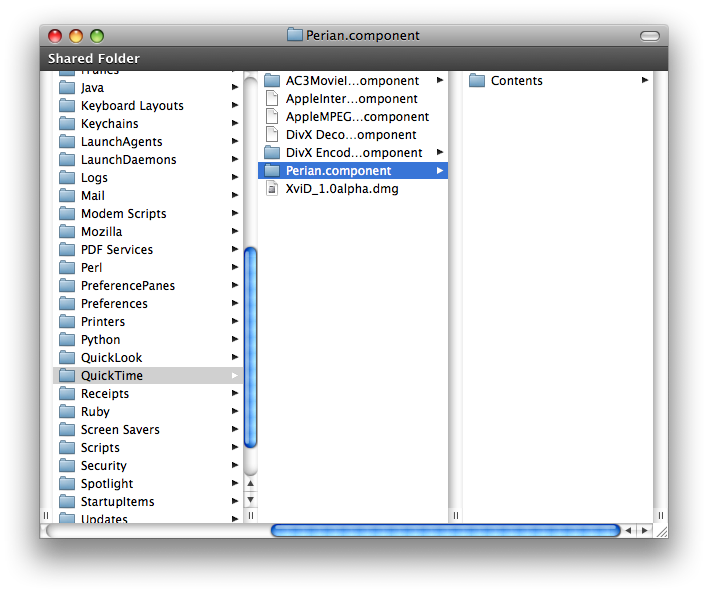Open the AC3MovieImport component item
The image size is (708, 593).
tap(352, 81)
